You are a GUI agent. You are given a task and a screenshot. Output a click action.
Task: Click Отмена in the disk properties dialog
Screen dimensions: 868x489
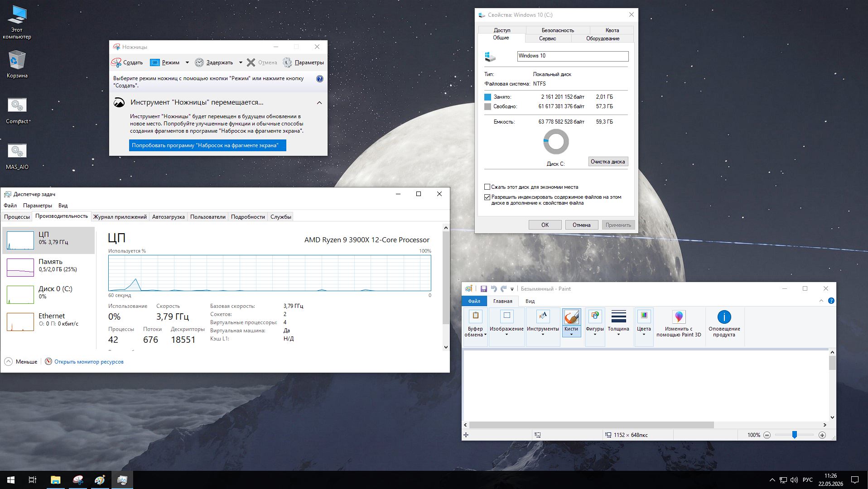tap(582, 225)
